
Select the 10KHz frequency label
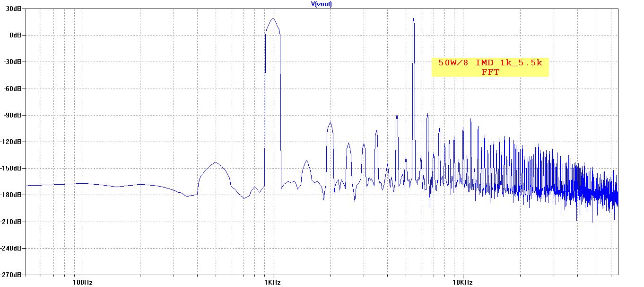click(x=462, y=282)
